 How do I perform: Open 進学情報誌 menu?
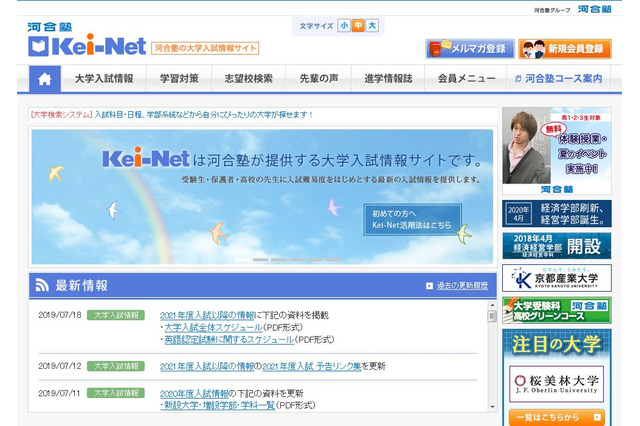[x=388, y=79]
